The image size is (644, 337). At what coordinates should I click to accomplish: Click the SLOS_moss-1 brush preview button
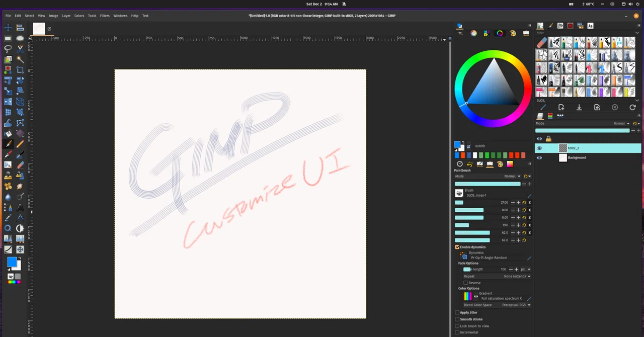[x=459, y=193]
